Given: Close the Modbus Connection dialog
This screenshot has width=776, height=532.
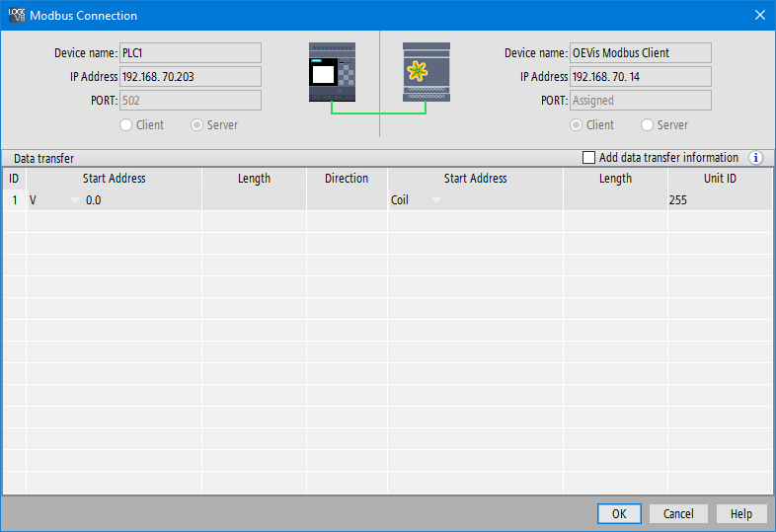Looking at the screenshot, I should coord(759,15).
